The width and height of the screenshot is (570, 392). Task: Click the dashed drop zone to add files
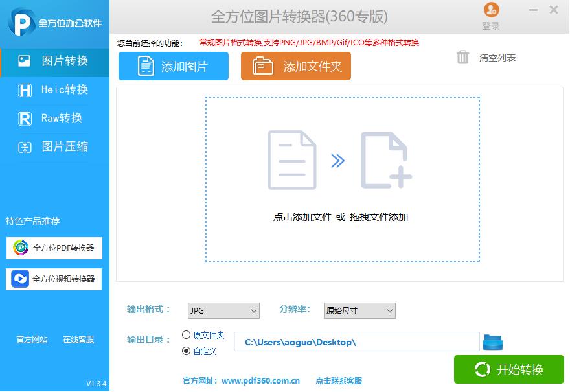coord(343,179)
